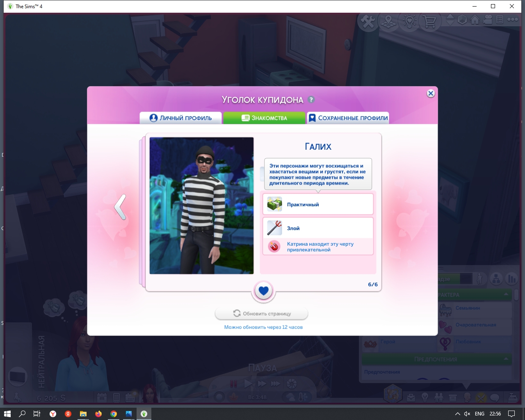525x420 pixels.
Task: Open Google Chrome from taskbar
Action: click(x=114, y=414)
